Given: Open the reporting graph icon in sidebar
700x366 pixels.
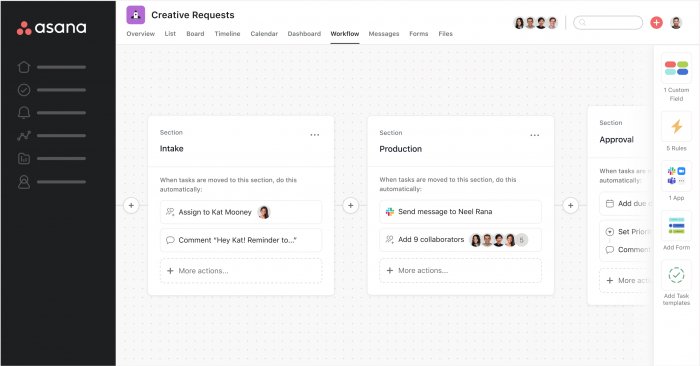Looking at the screenshot, I should click(24, 136).
